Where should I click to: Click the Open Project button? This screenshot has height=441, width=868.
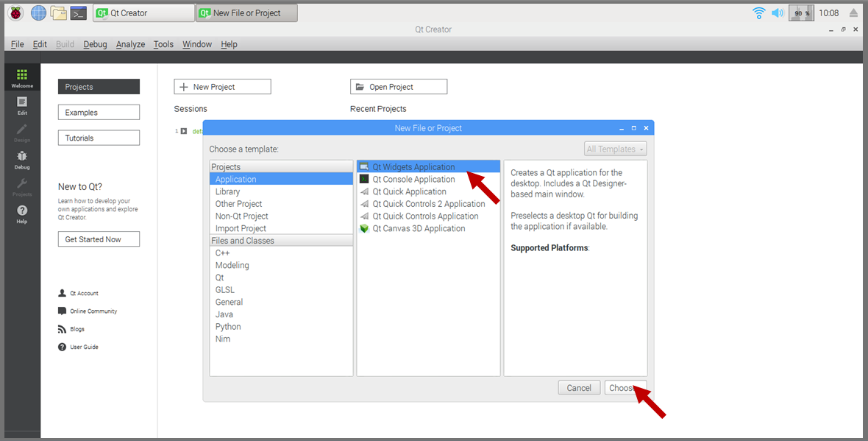399,86
